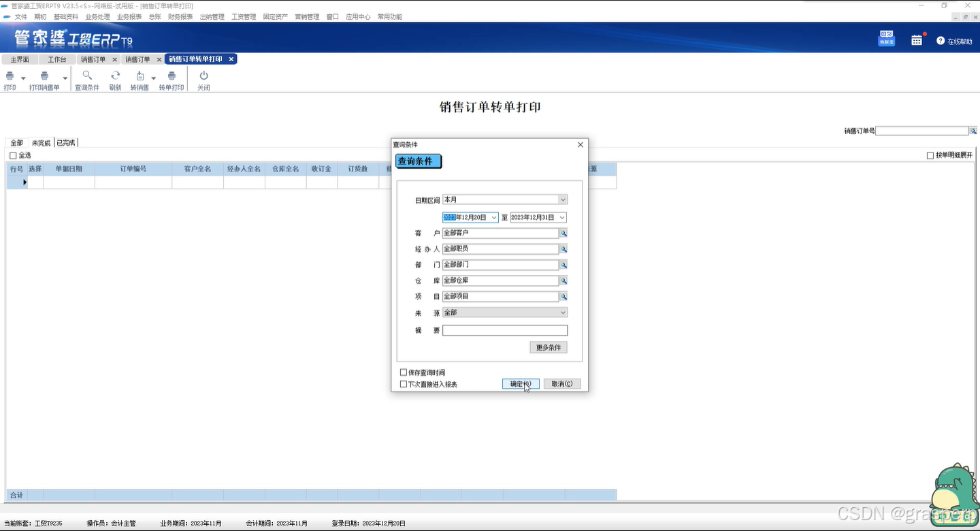
Task: Expand the 打印销售单 dropdown arrow
Action: pos(65,78)
